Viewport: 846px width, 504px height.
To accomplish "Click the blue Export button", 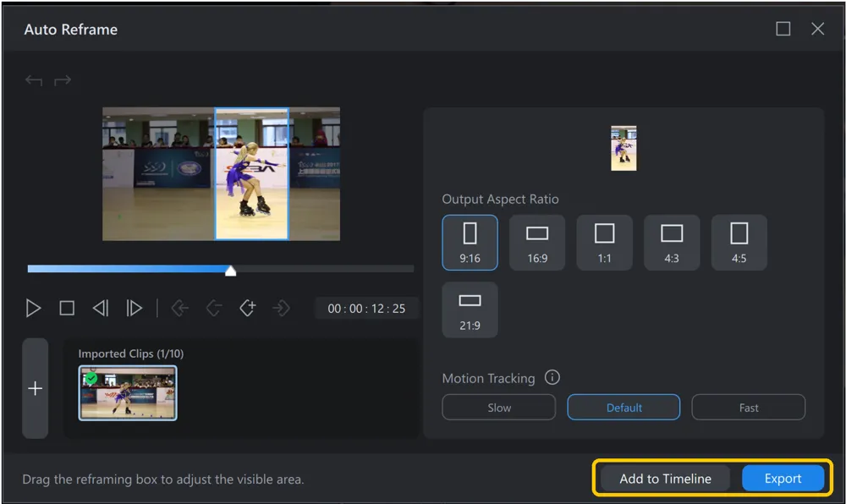I will (x=783, y=479).
